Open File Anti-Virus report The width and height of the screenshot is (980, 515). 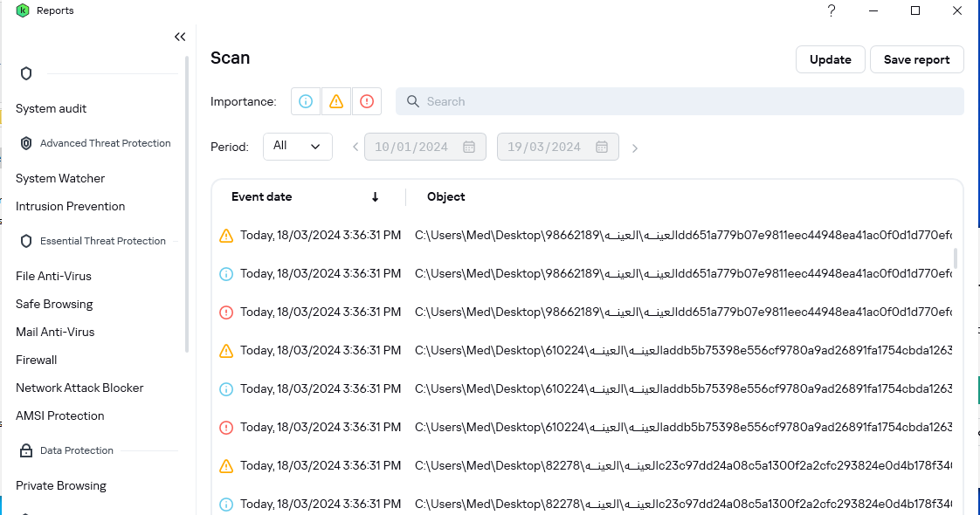pos(53,276)
